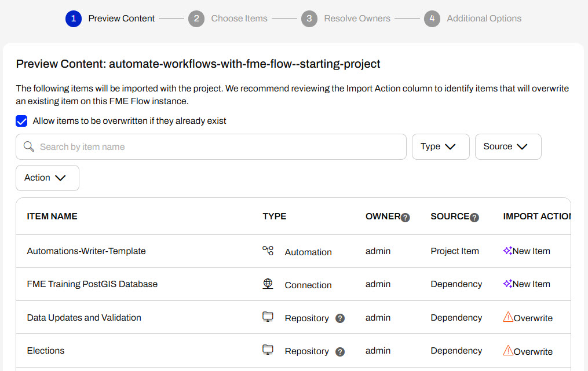The width and height of the screenshot is (588, 371).
Task: Click help icon beside Elections Repository type
Action: click(x=340, y=351)
